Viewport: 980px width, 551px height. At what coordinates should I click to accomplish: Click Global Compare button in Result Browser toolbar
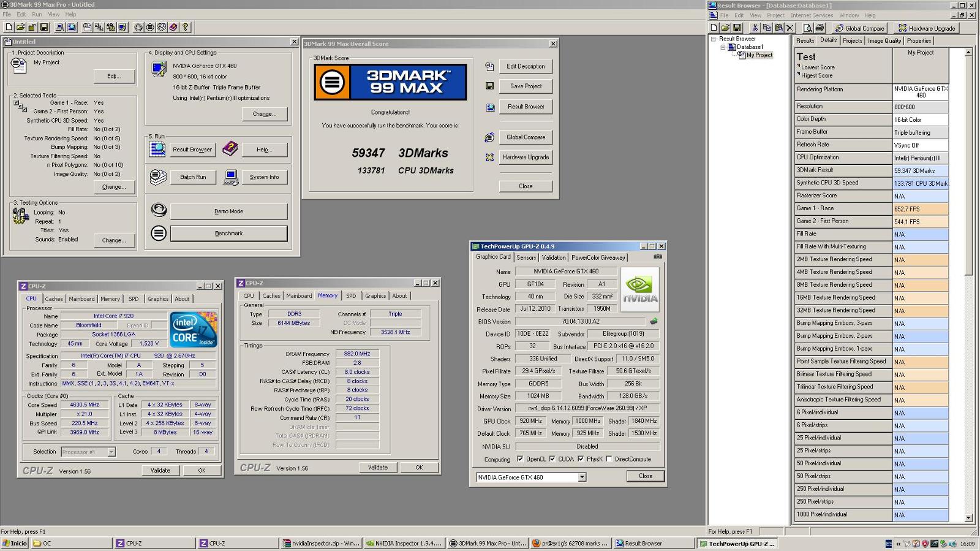pyautogui.click(x=860, y=28)
